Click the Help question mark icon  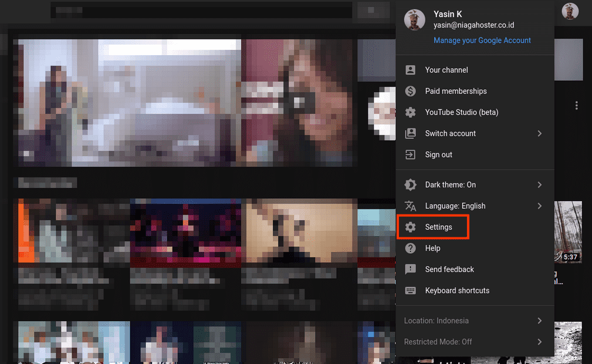point(411,248)
